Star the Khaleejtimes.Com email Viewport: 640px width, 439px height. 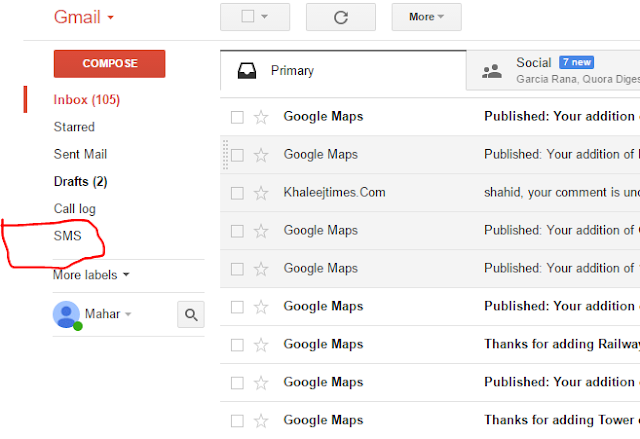coord(261,193)
